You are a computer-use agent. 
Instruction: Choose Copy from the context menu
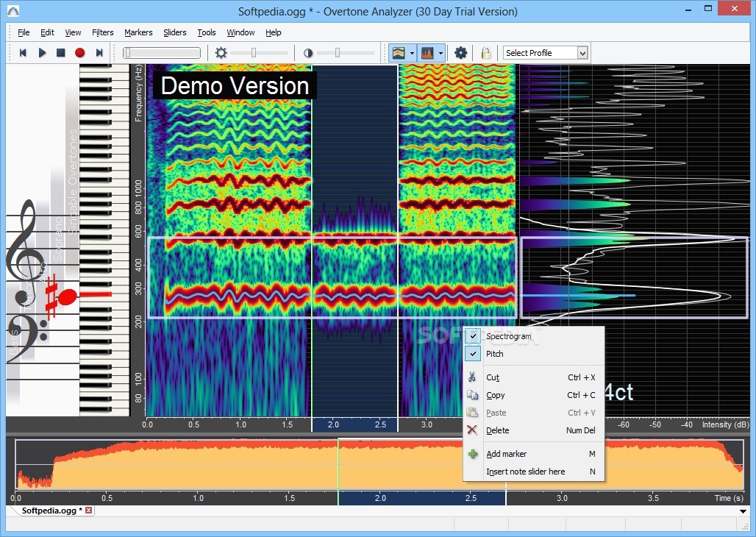(534, 395)
